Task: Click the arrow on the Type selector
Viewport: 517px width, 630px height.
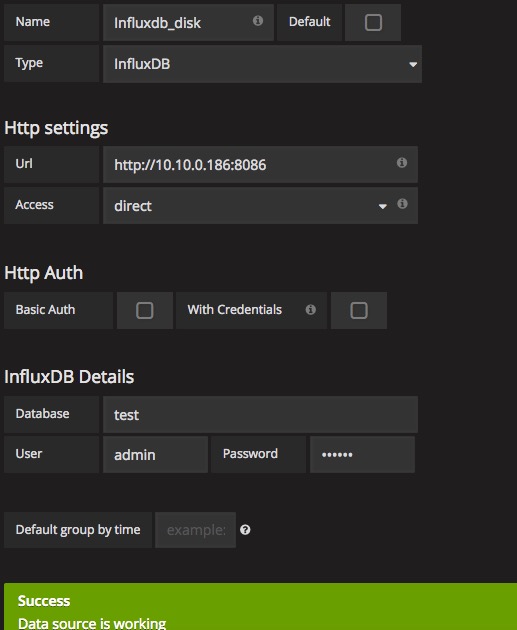Action: 413,65
